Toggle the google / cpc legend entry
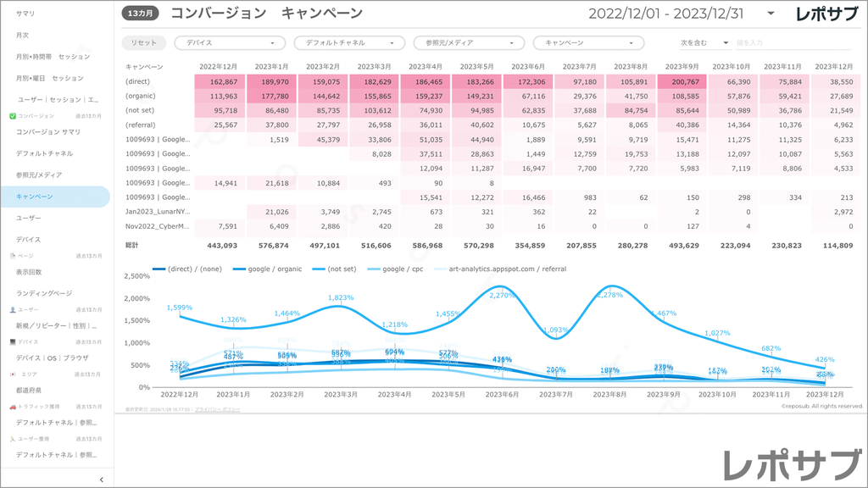 [x=412, y=269]
